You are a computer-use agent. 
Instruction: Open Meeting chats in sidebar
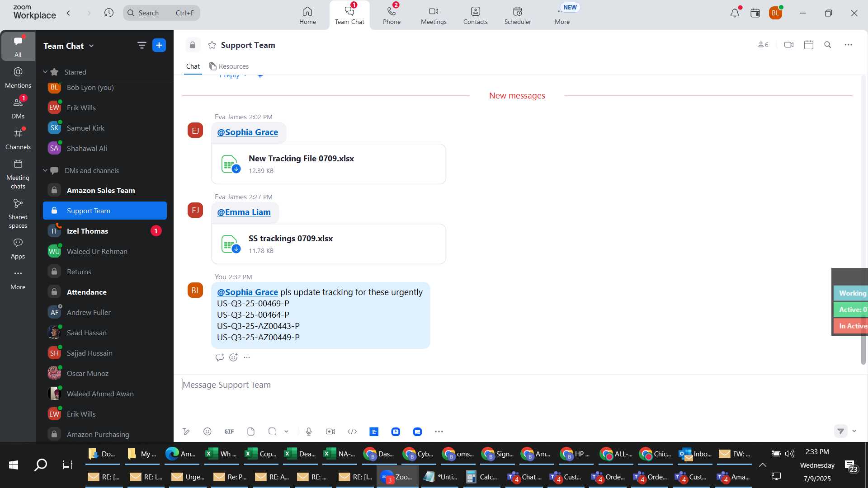point(18,174)
